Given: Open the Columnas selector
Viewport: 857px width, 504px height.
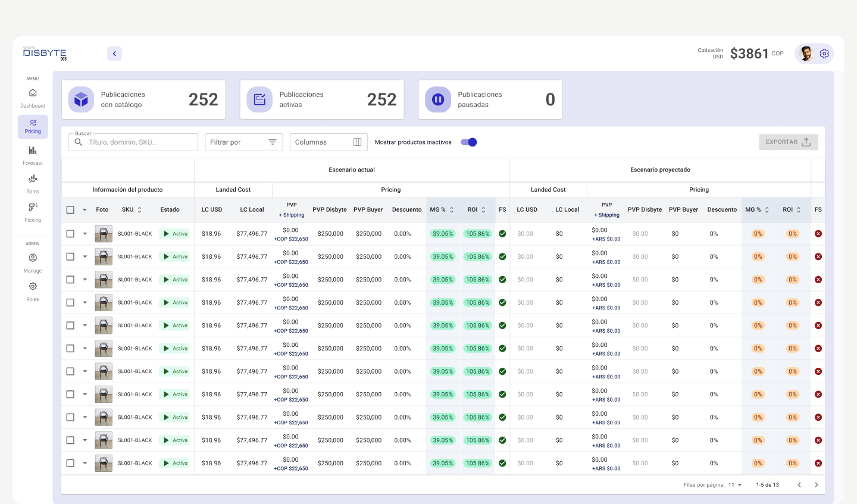Looking at the screenshot, I should click(x=329, y=142).
